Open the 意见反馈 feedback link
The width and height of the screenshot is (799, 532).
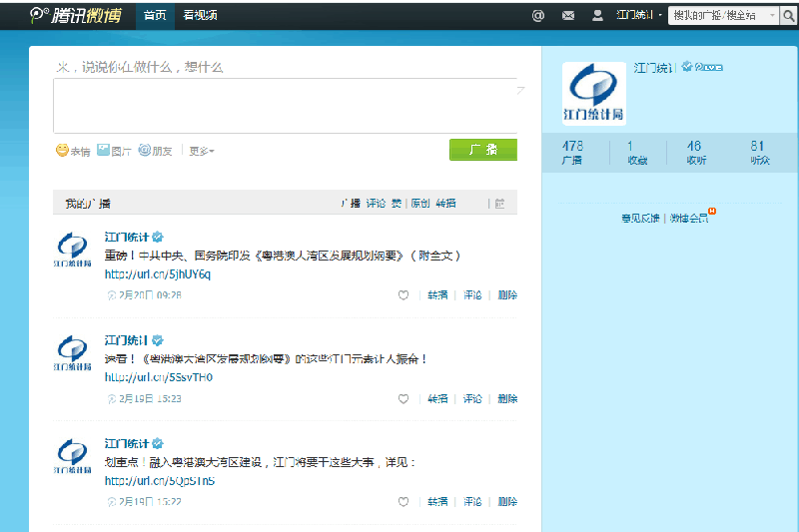pyautogui.click(x=640, y=219)
